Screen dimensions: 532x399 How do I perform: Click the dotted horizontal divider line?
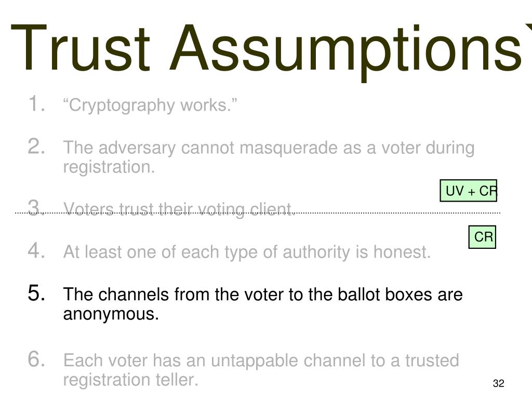[x=258, y=213]
